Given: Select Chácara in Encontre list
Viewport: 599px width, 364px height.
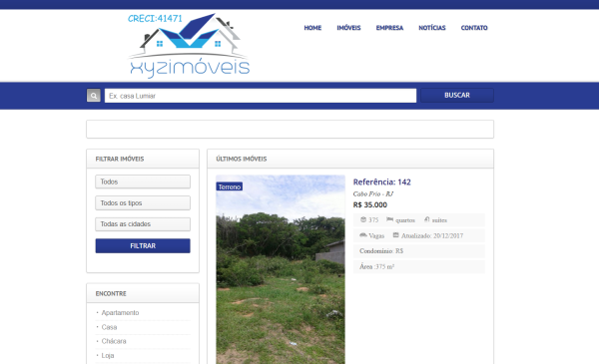Looking at the screenshot, I should point(114,341).
